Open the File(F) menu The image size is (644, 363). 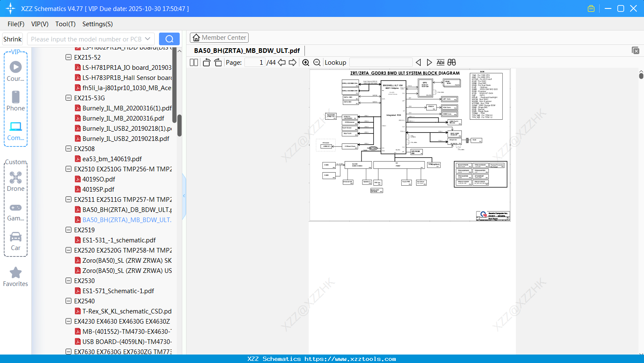point(16,24)
